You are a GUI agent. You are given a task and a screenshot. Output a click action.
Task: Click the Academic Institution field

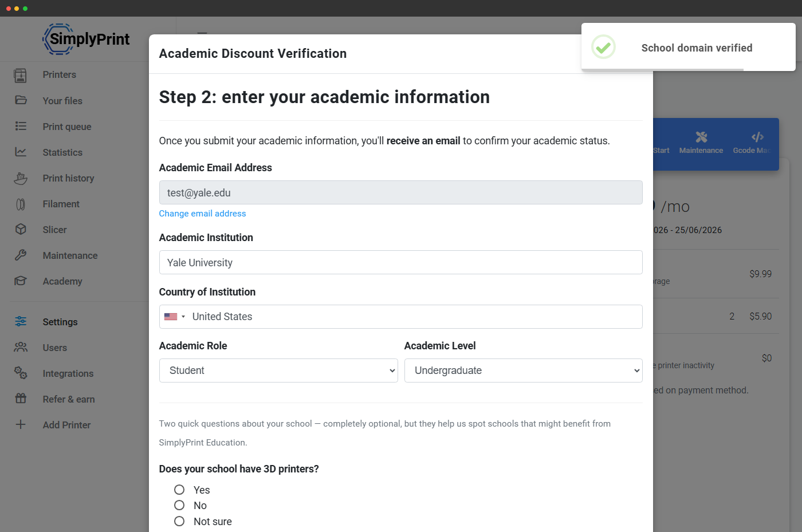(400, 262)
